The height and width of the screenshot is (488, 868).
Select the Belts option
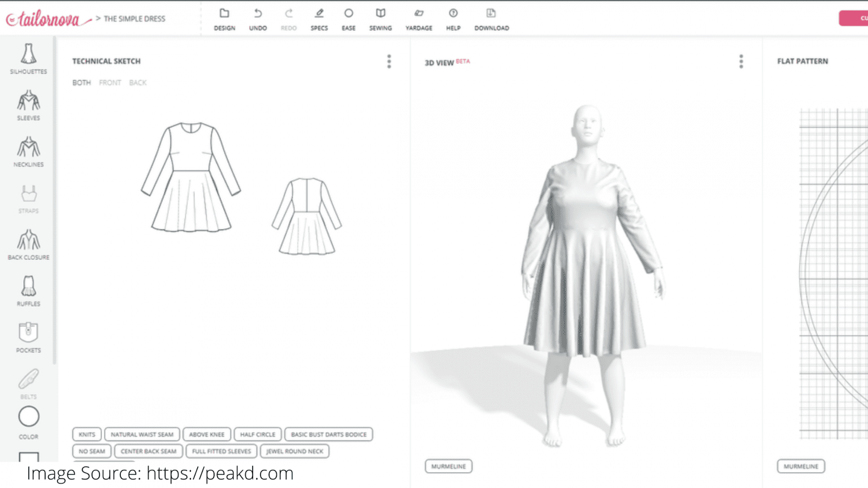point(28,384)
